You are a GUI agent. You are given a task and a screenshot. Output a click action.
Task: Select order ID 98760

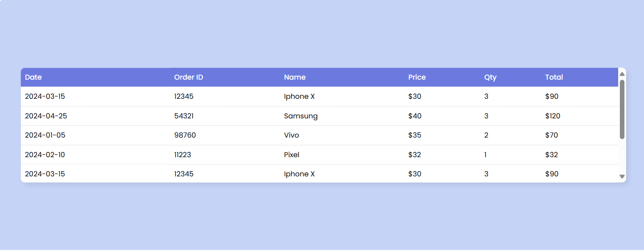click(185, 135)
